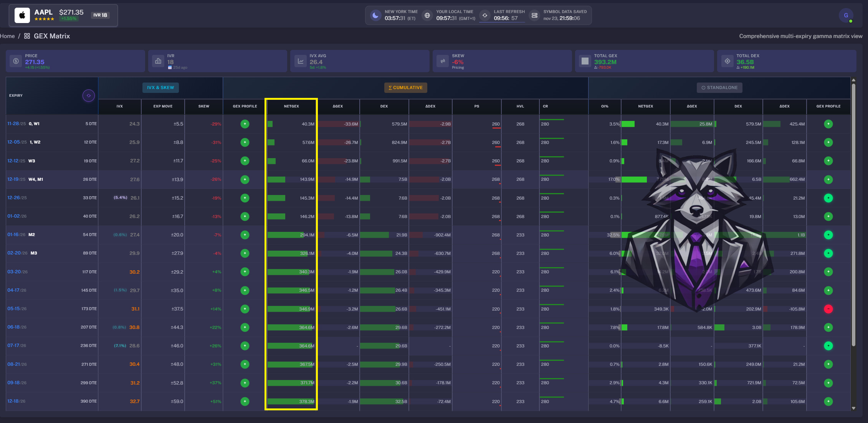Open the 12-19 expiry row link

click(x=13, y=179)
